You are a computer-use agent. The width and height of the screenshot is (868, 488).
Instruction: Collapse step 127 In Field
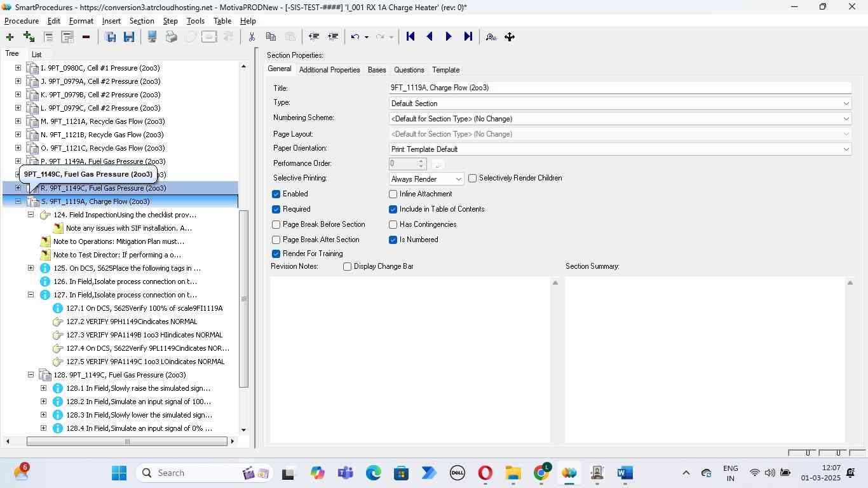point(31,295)
